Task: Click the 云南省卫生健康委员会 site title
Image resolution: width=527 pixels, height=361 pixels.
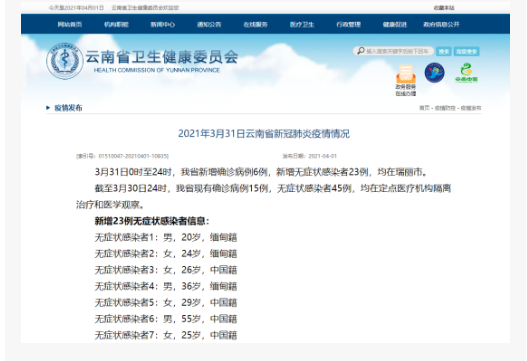Action: click(x=162, y=57)
